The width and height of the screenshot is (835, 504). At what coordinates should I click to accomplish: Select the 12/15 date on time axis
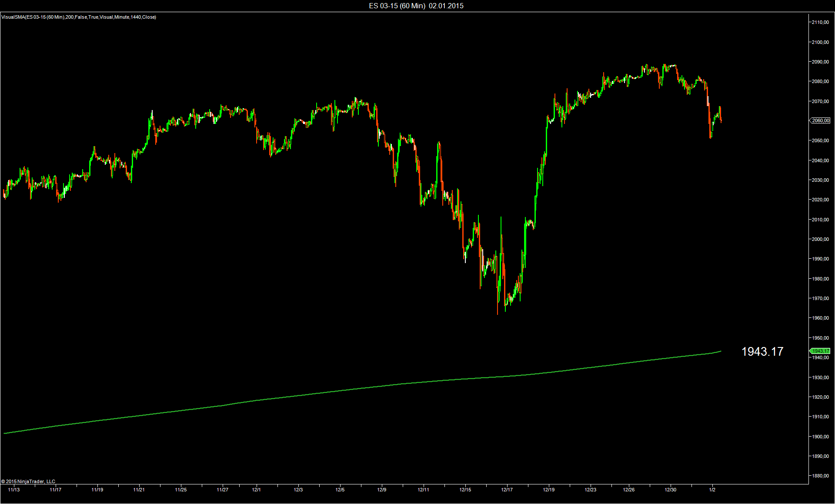465,490
